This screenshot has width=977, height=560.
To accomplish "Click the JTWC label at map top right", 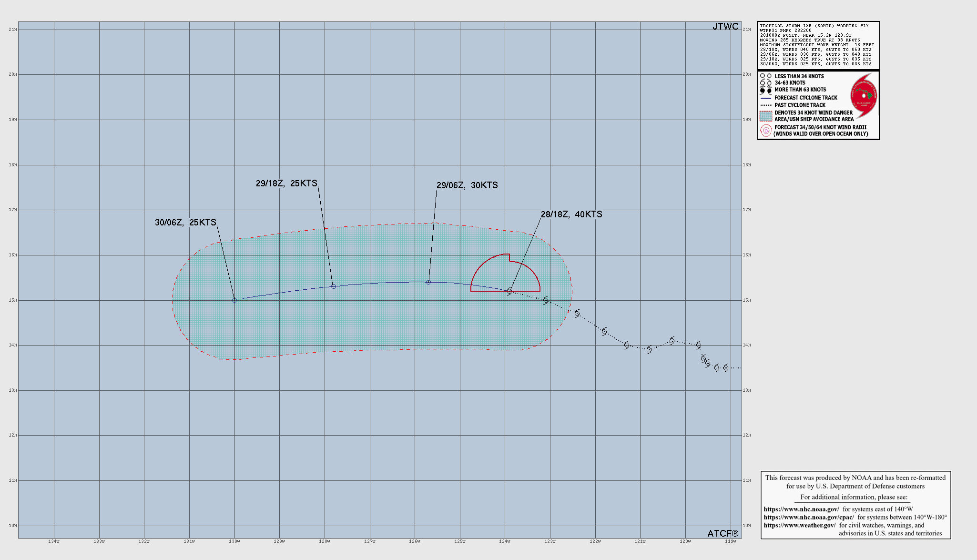I will pos(725,27).
